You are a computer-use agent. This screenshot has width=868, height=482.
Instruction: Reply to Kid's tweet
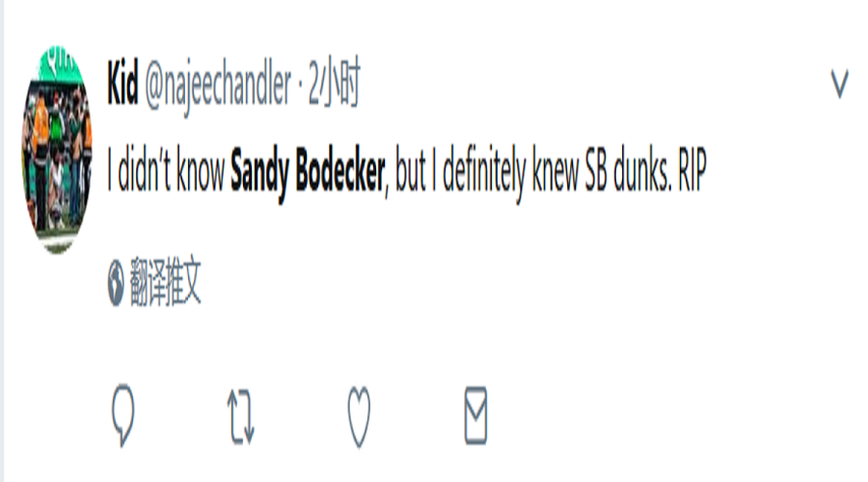[122, 415]
